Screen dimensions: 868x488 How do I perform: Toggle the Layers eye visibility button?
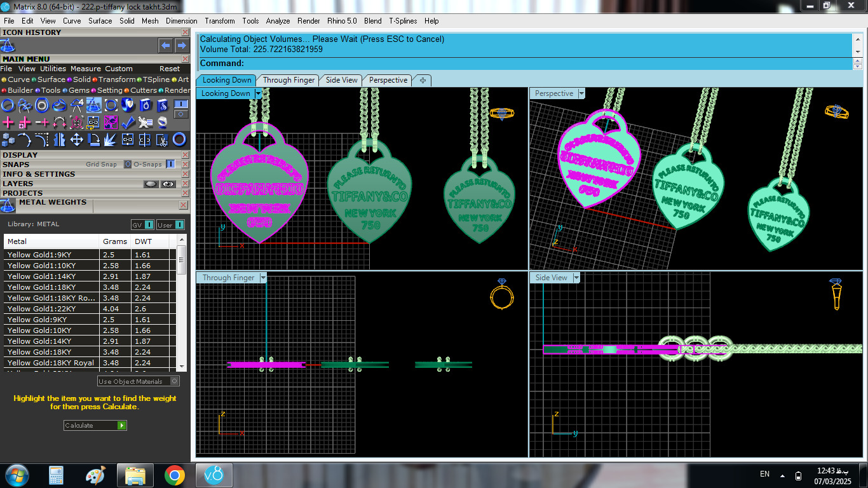pyautogui.click(x=168, y=184)
